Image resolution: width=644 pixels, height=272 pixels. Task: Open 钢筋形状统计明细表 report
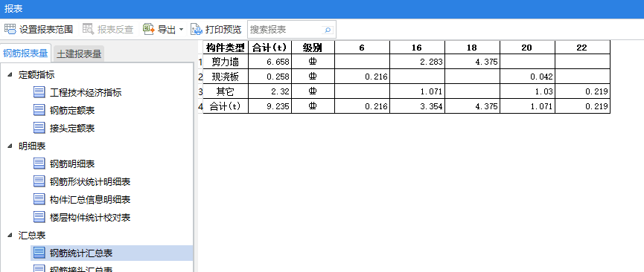(x=90, y=182)
